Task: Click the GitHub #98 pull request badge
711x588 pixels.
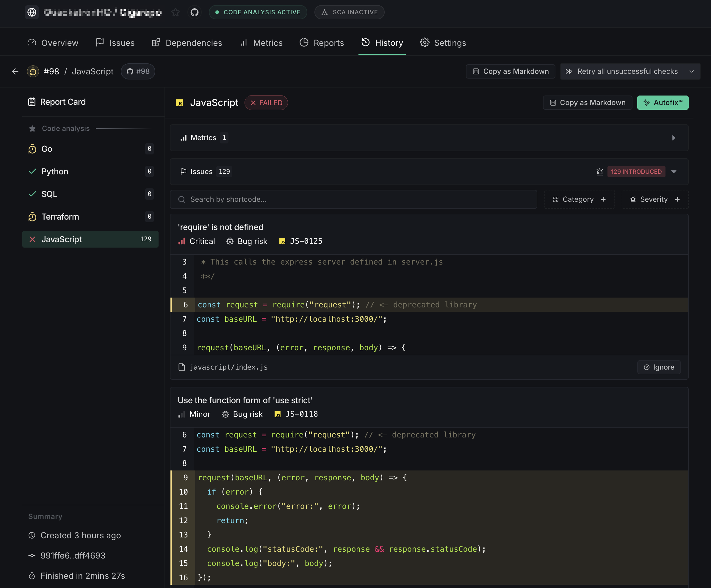Action: [x=138, y=71]
